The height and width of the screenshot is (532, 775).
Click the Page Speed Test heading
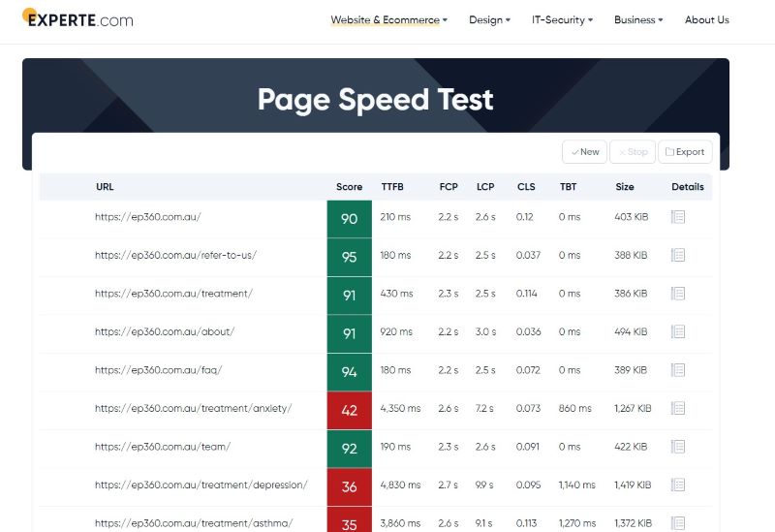[375, 100]
